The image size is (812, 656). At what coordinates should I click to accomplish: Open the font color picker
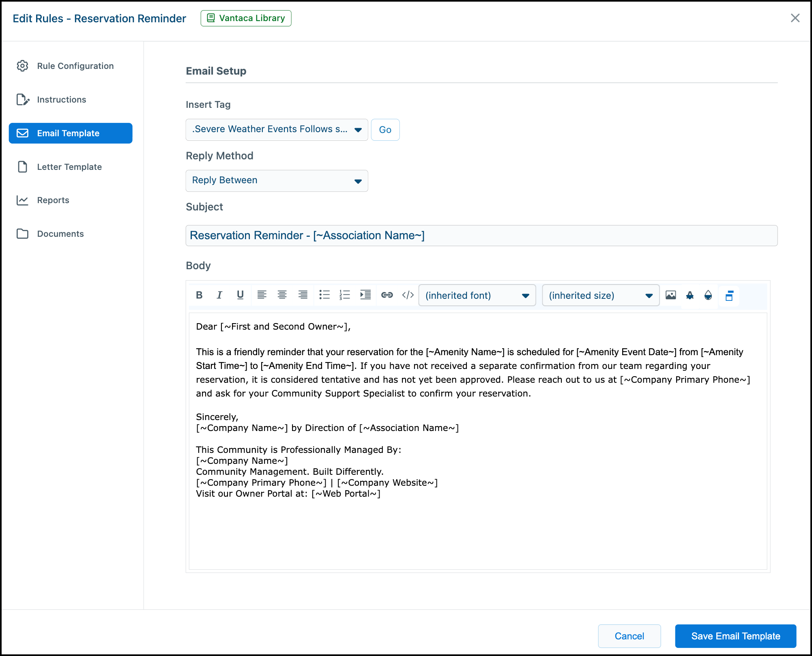click(690, 295)
